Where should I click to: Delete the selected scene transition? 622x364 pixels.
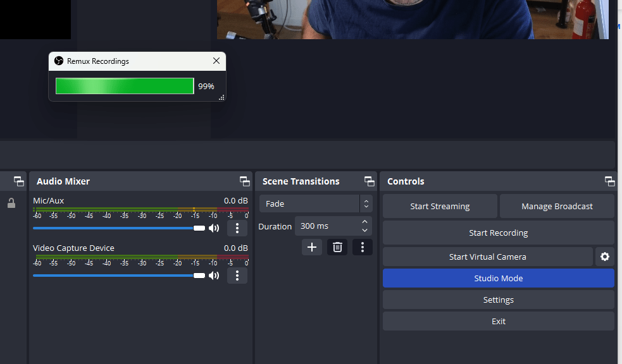tap(337, 247)
